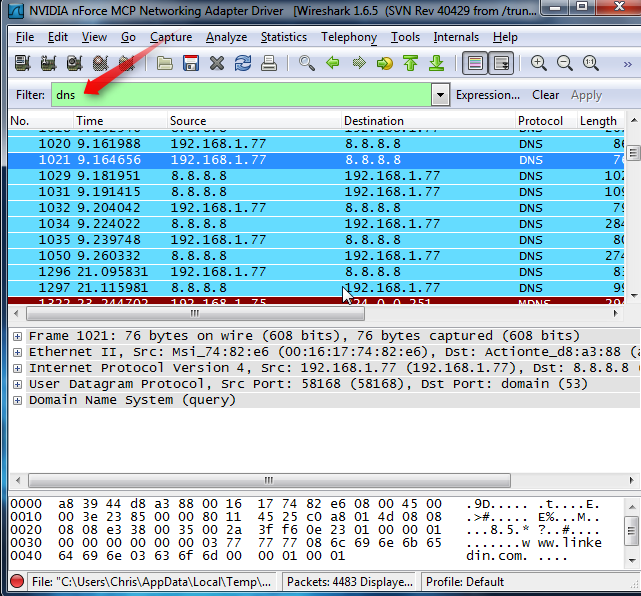Click the packet details horizontal scrollbar

click(269, 480)
